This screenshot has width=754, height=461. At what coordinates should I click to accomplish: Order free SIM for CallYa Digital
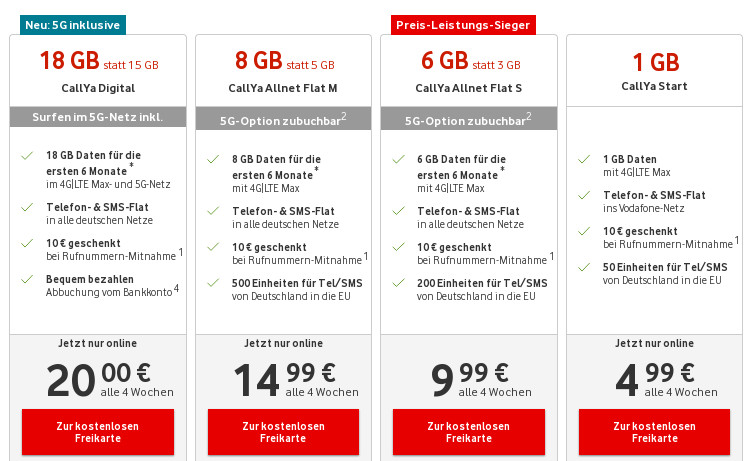[98, 432]
